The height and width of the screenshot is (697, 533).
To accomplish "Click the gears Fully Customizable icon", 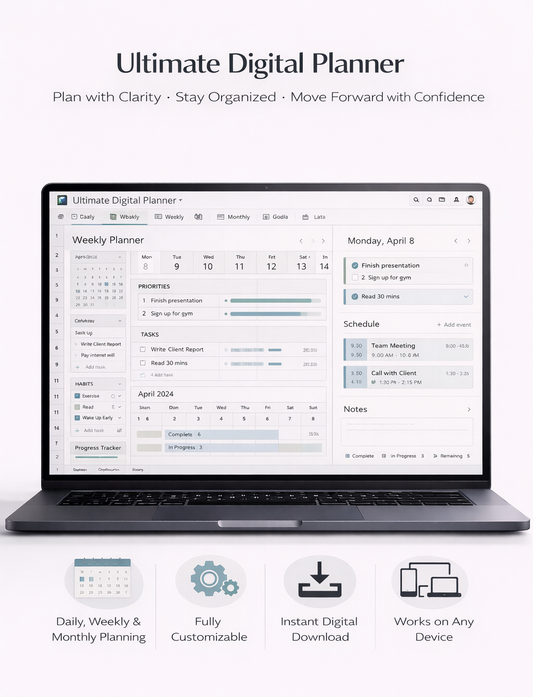I will coord(214,578).
